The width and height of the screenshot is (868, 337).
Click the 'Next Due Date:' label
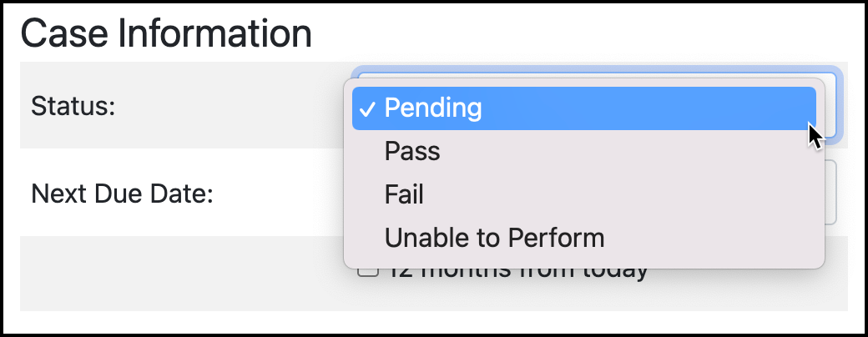[x=123, y=194]
